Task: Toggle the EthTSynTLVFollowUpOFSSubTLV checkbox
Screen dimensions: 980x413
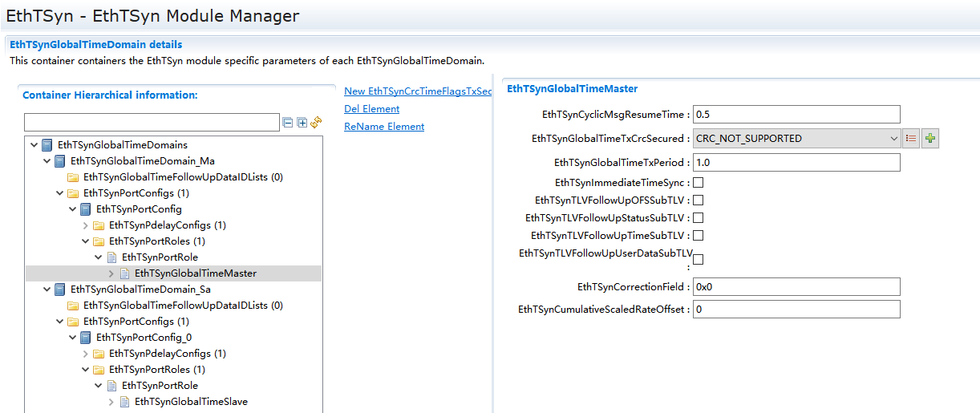Action: [x=698, y=200]
